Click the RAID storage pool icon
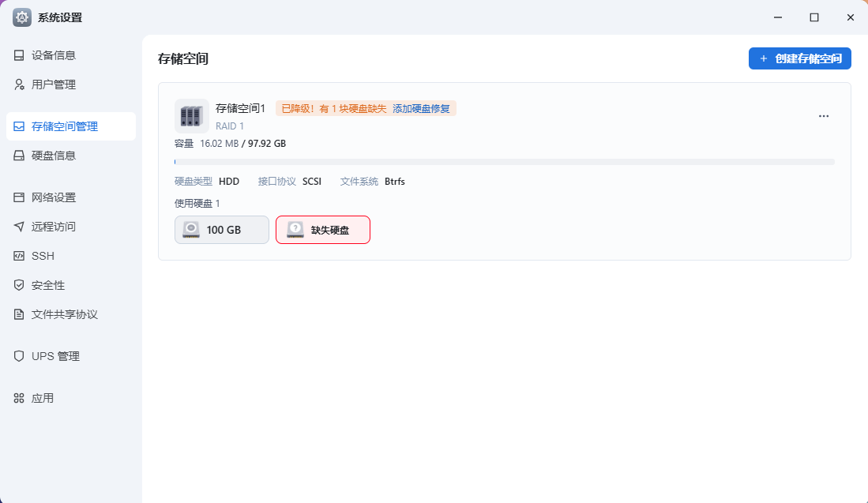Image resolution: width=868 pixels, height=503 pixels. pyautogui.click(x=191, y=116)
